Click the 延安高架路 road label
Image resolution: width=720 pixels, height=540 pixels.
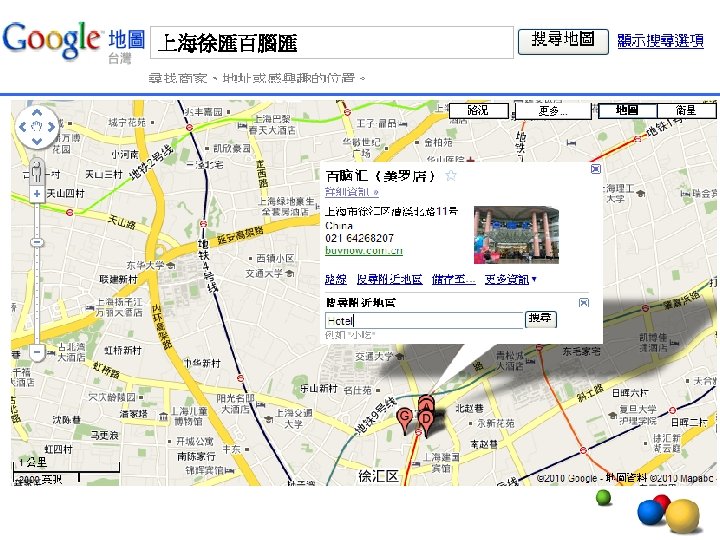click(241, 235)
